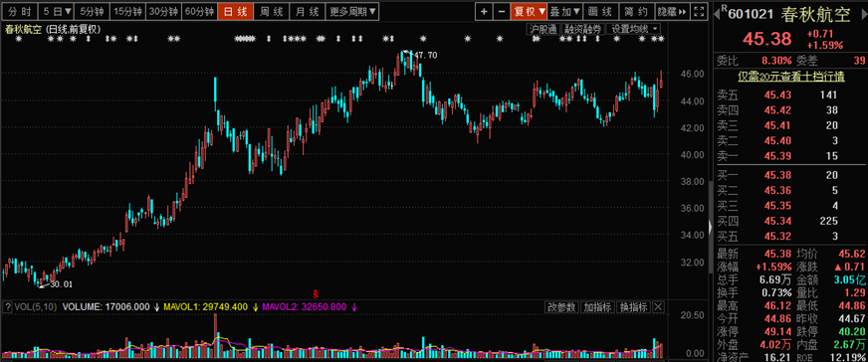Screen dimensions: 868x362
Task: Click the 委比 8.30% value
Action: point(775,61)
